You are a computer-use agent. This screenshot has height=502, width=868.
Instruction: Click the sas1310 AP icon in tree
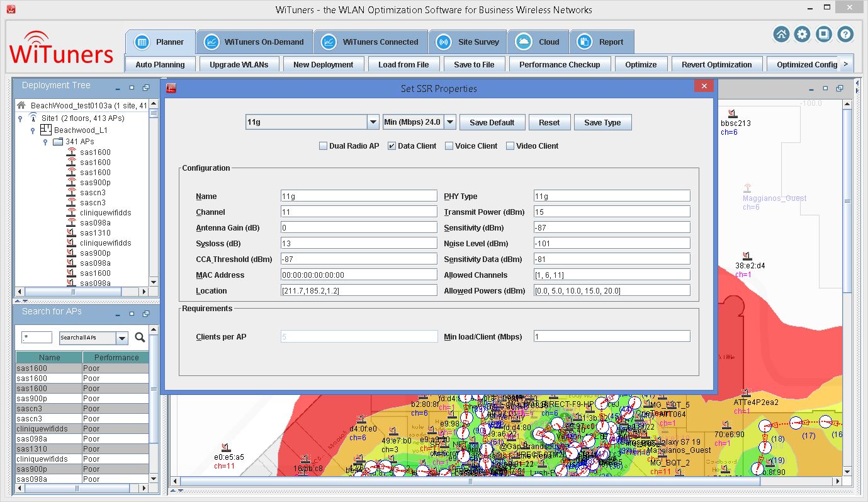tap(71, 232)
